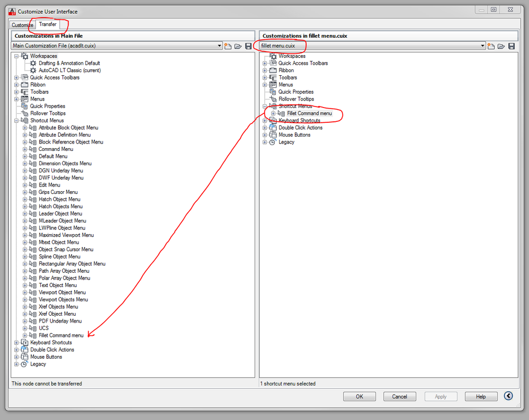
Task: Select AutoCAD LT Classic workspace gear icon
Action: pyautogui.click(x=33, y=70)
